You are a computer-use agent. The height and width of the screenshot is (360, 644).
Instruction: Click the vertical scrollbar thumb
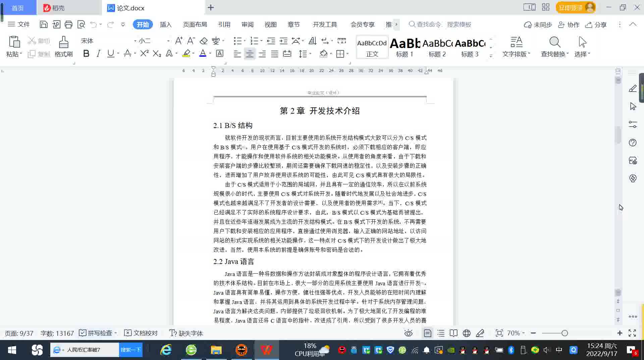coord(618,134)
